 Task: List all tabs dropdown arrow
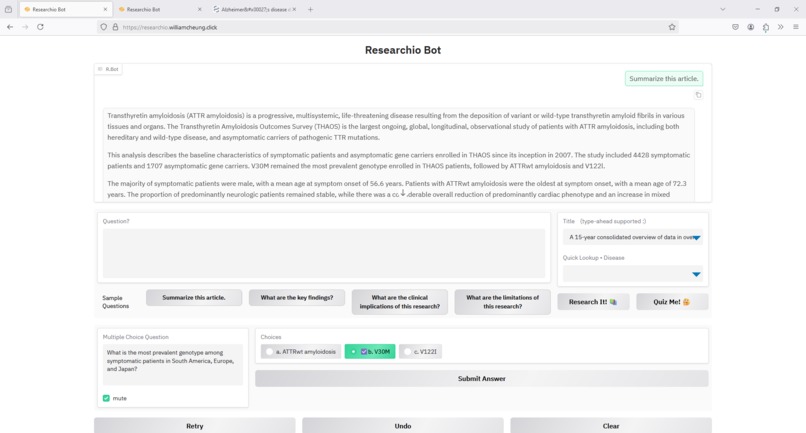point(723,9)
